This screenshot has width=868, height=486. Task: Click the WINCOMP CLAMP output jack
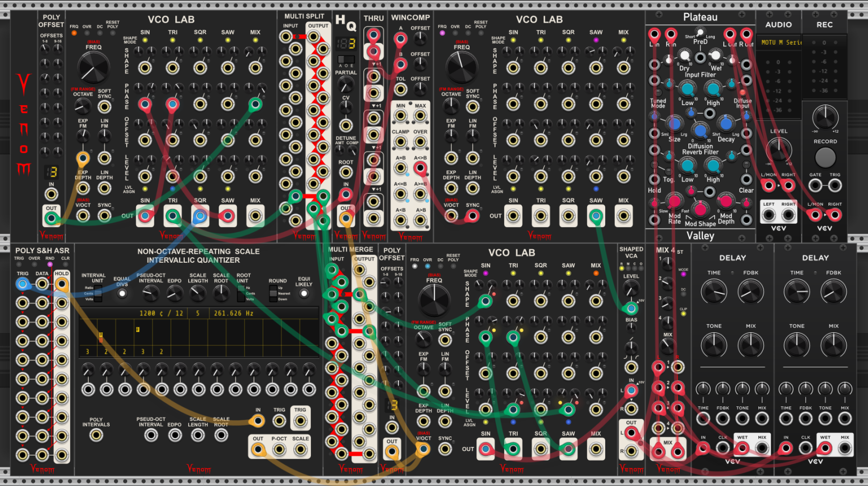tap(401, 142)
